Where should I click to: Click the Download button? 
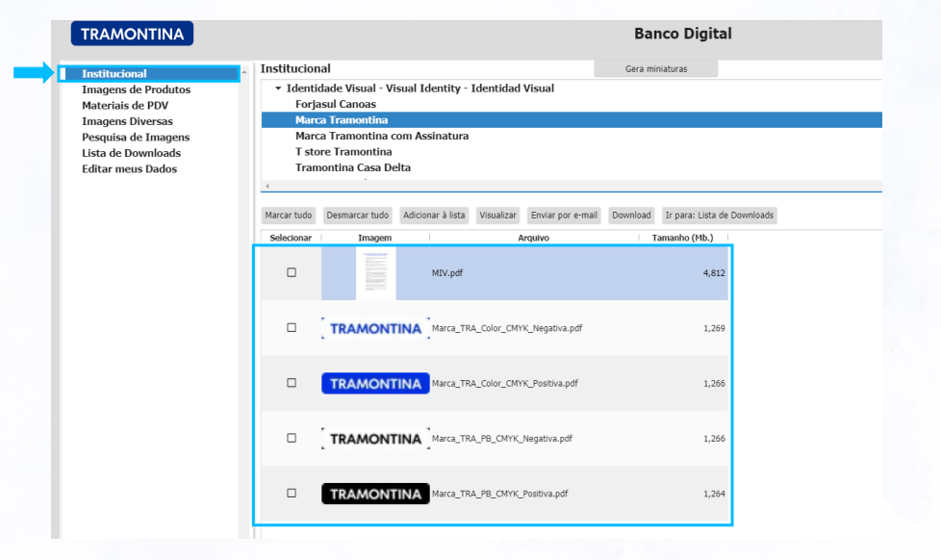coord(631,215)
